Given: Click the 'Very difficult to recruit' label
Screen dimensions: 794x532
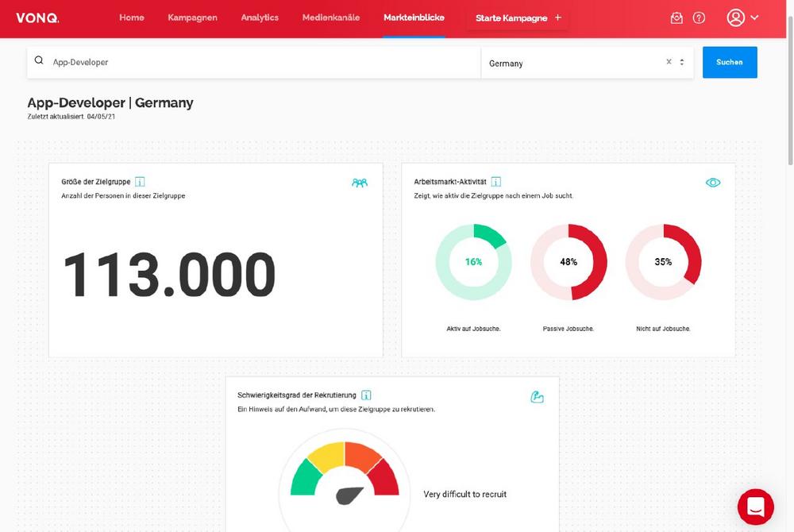Looking at the screenshot, I should pyautogui.click(x=464, y=494).
